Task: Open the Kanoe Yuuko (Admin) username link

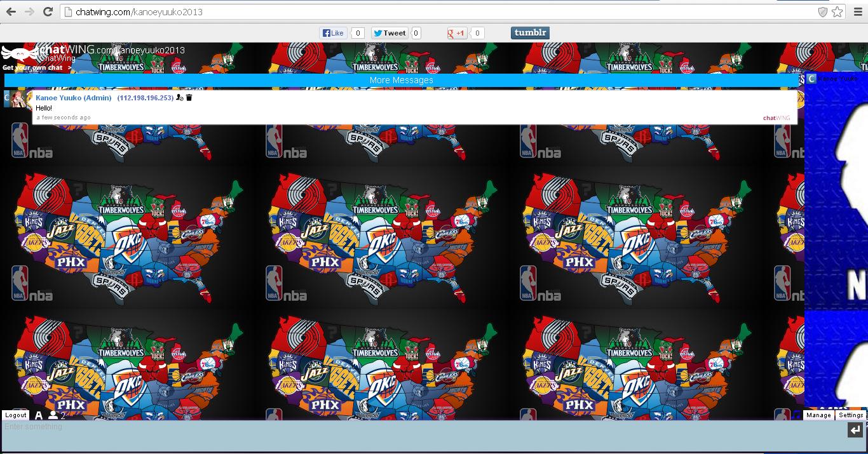Action: (74, 98)
